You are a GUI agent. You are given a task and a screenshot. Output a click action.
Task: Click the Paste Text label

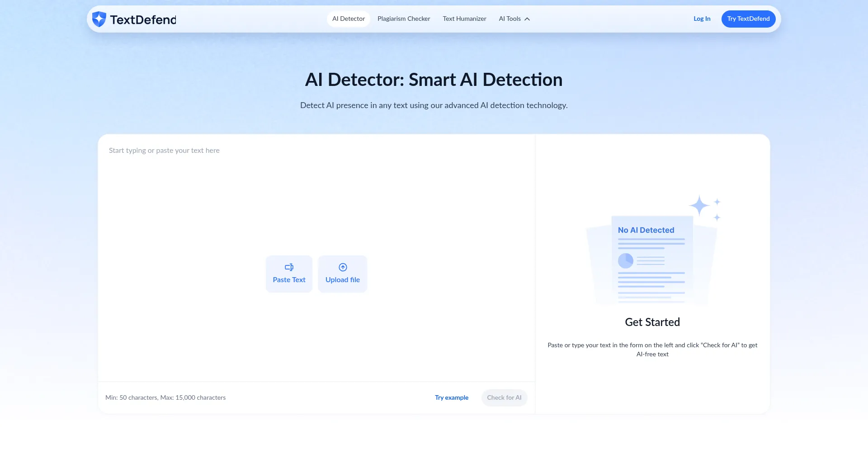pyautogui.click(x=289, y=280)
